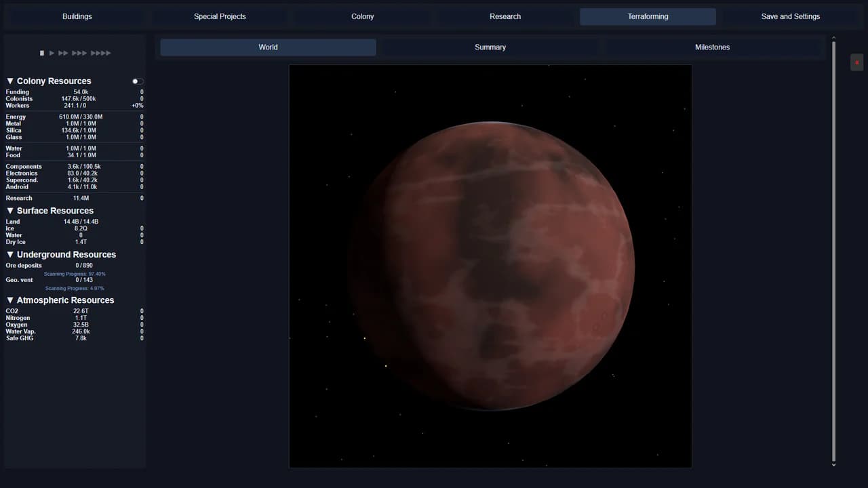Open Save and Settings
The width and height of the screenshot is (868, 488).
click(x=791, y=16)
